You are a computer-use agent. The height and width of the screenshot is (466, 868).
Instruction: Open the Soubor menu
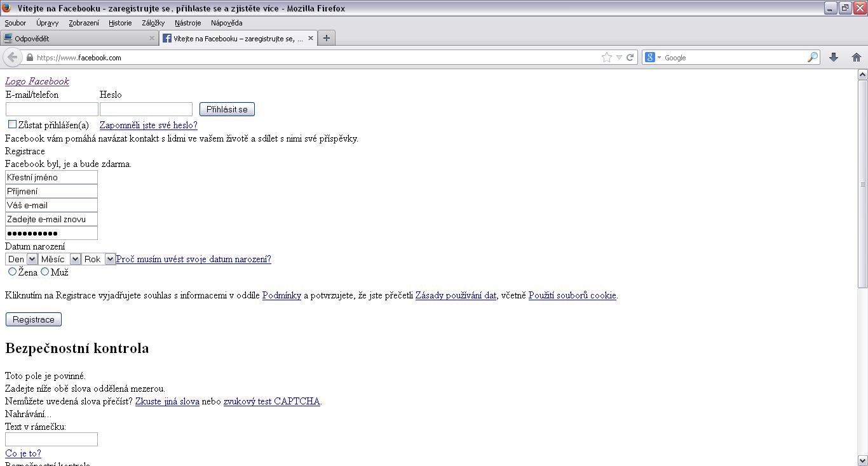click(x=15, y=23)
